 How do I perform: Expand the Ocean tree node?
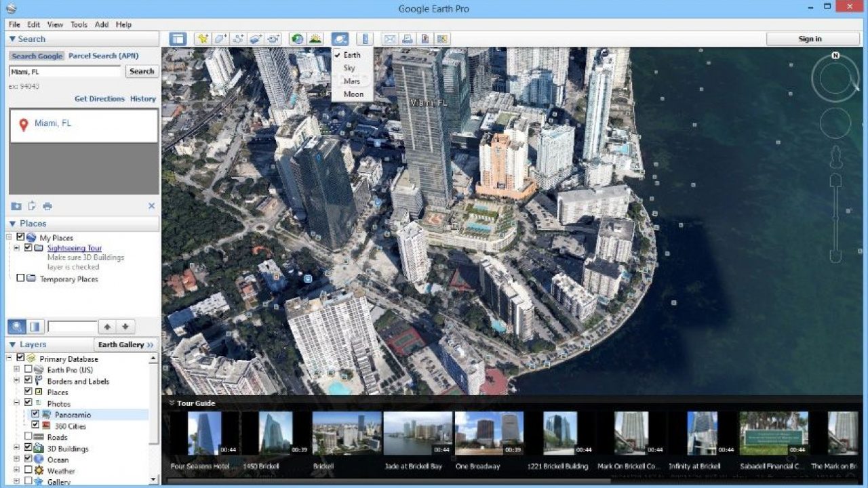click(16, 460)
